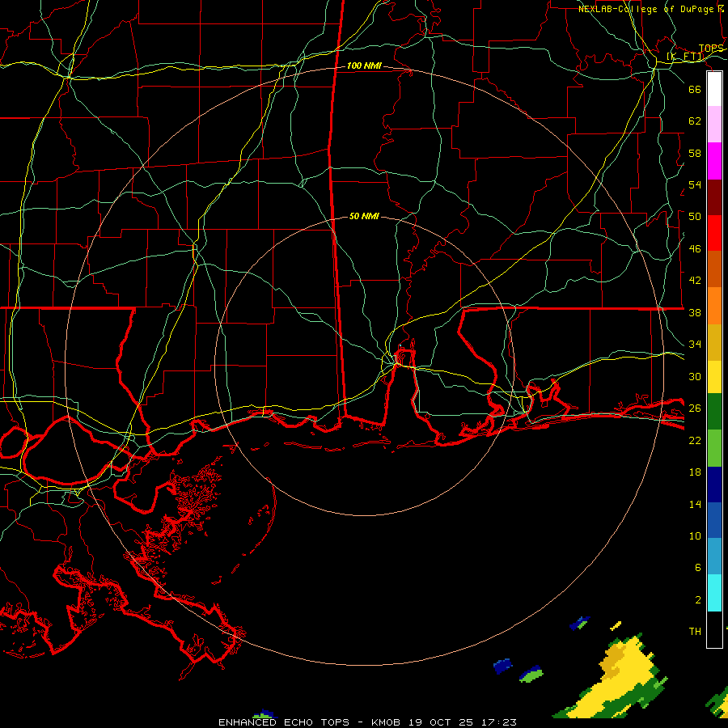
Task: Click the black TH legend band
Action: pyautogui.click(x=714, y=629)
